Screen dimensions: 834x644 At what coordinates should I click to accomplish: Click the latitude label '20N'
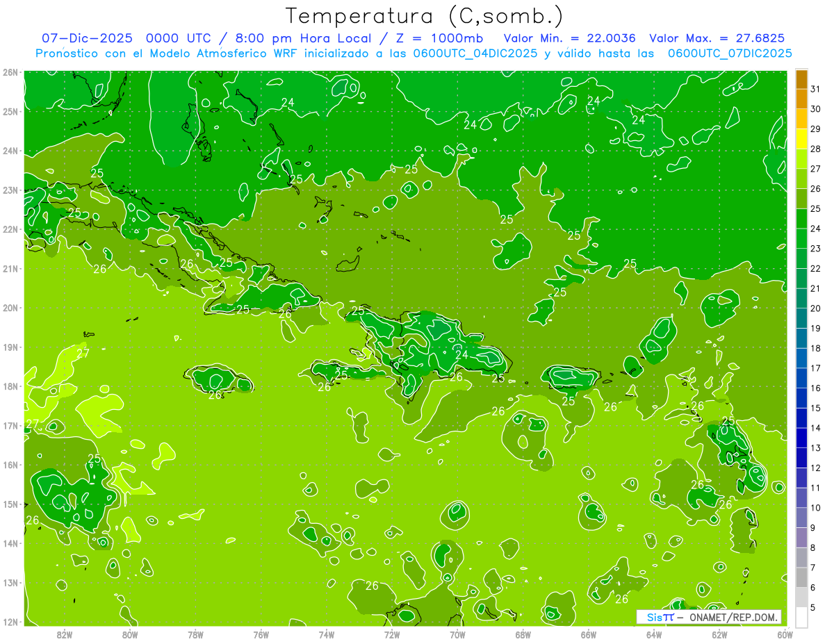[x=10, y=308]
